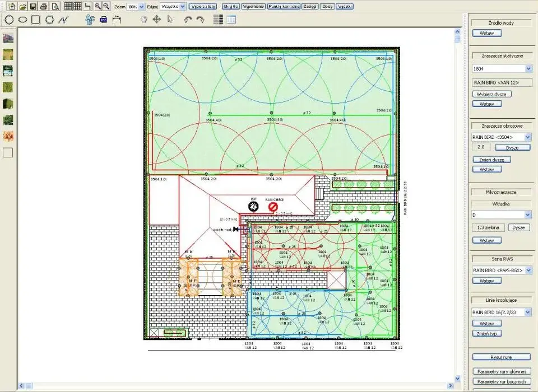Select the light grass texture swatch
Screen dimensions: 538x392
(8, 54)
